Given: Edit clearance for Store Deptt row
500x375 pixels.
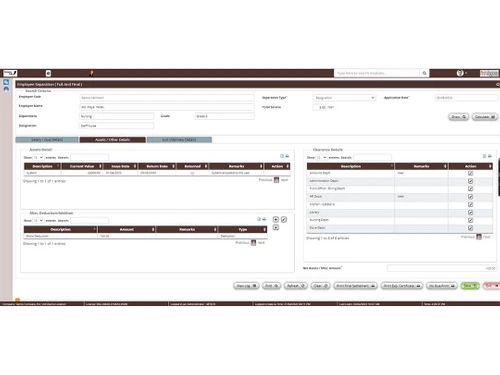Looking at the screenshot, I should pyautogui.click(x=470, y=228).
